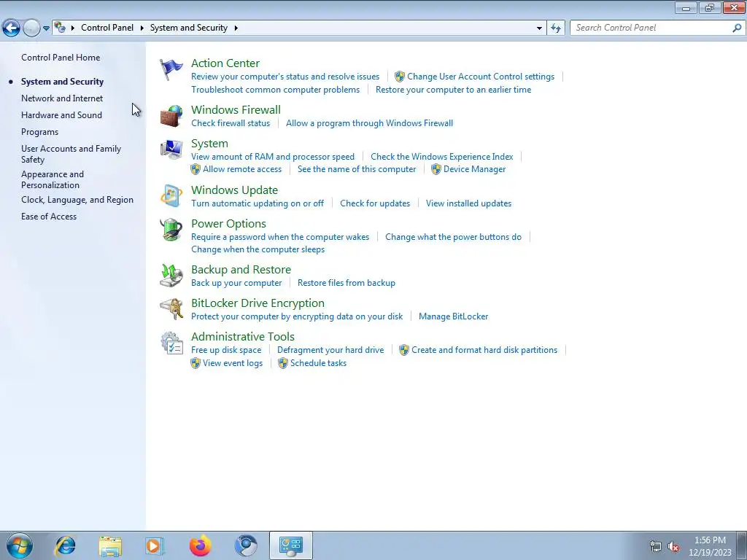
Task: Click the Windows Firewall brick wall icon
Action: coord(171,116)
